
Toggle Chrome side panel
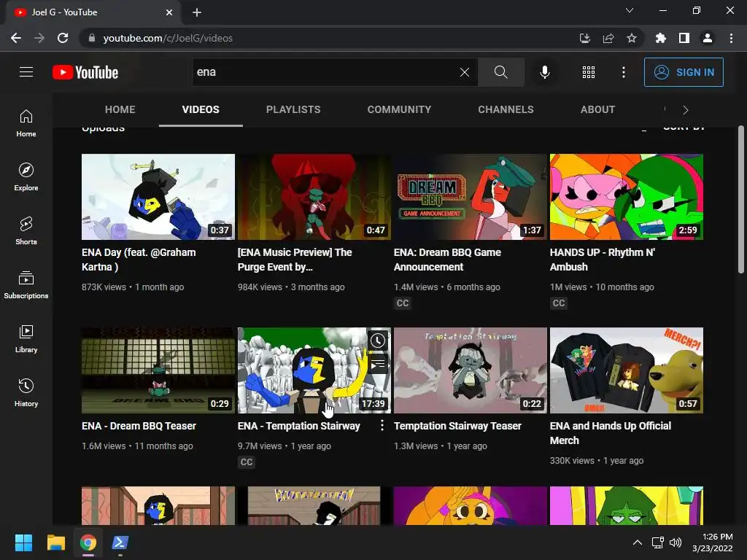tap(684, 38)
